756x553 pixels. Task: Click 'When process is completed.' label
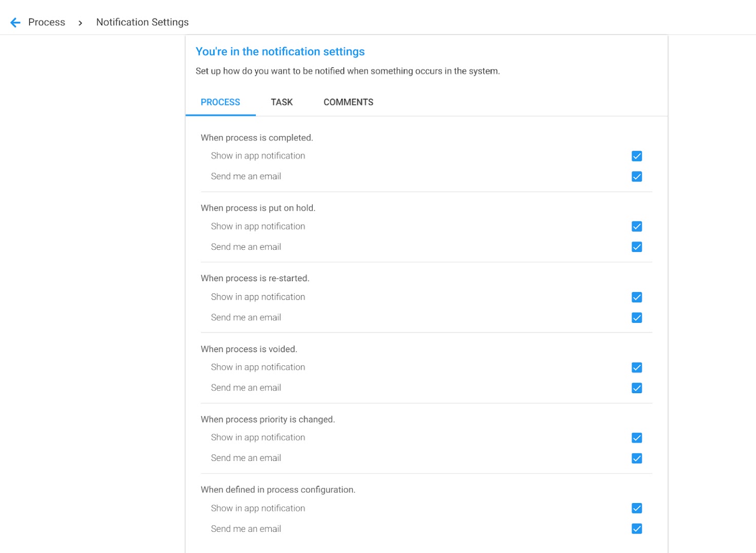[x=257, y=138]
